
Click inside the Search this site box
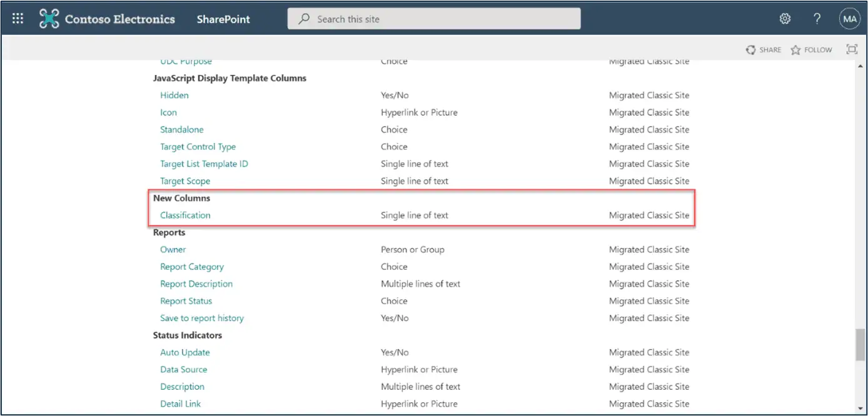(x=434, y=19)
